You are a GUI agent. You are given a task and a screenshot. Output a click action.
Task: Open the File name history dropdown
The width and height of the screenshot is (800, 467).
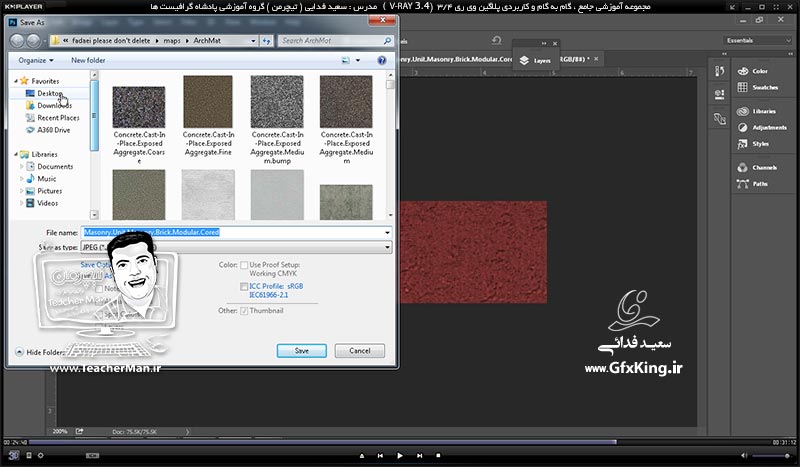click(x=387, y=233)
